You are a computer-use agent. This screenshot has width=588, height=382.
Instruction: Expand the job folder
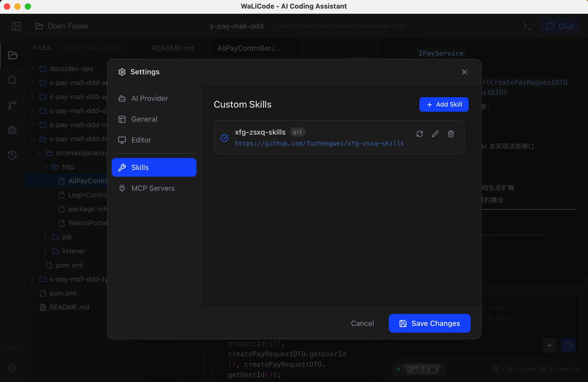[67, 237]
